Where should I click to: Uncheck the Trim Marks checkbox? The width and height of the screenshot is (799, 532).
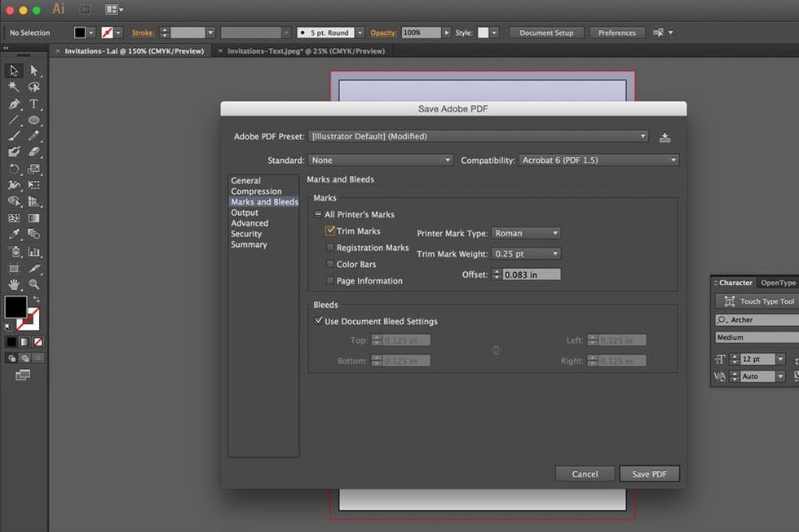pyautogui.click(x=330, y=231)
